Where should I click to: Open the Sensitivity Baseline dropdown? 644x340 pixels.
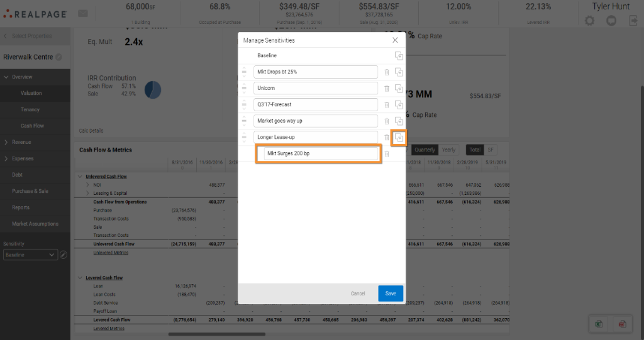[30, 255]
